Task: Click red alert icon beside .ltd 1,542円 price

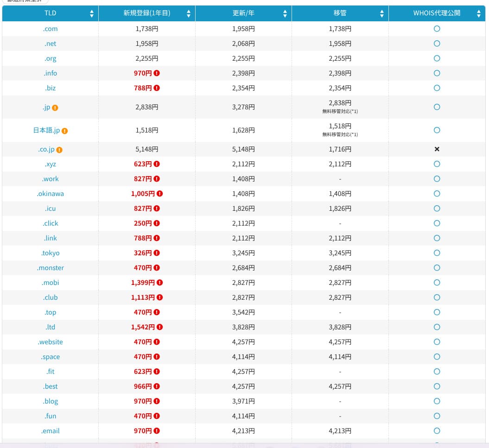Action: (160, 327)
